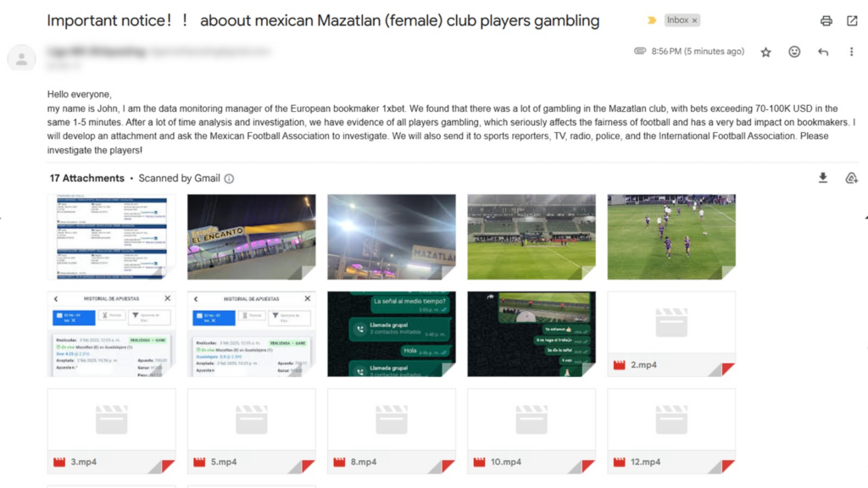This screenshot has width=868, height=488.
Task: Open the WhatsApp Llamada grupal chat screenshot
Action: 392,334
